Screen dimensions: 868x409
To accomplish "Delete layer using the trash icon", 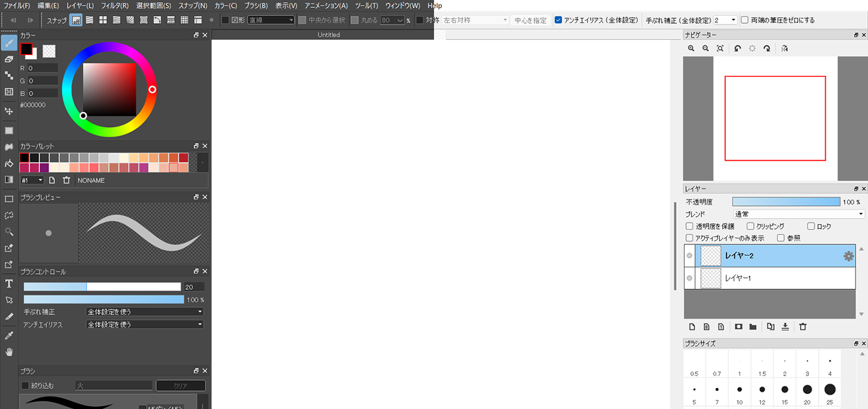I will tap(802, 327).
